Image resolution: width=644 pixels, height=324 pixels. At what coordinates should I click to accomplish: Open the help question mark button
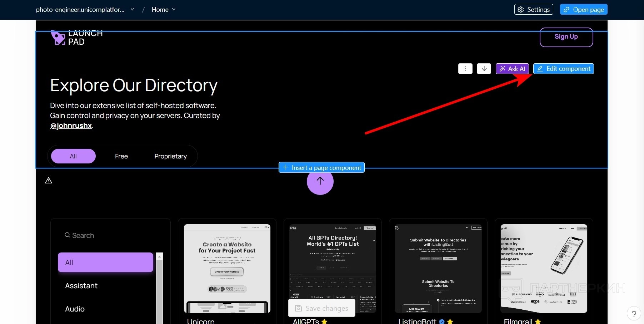(x=634, y=314)
